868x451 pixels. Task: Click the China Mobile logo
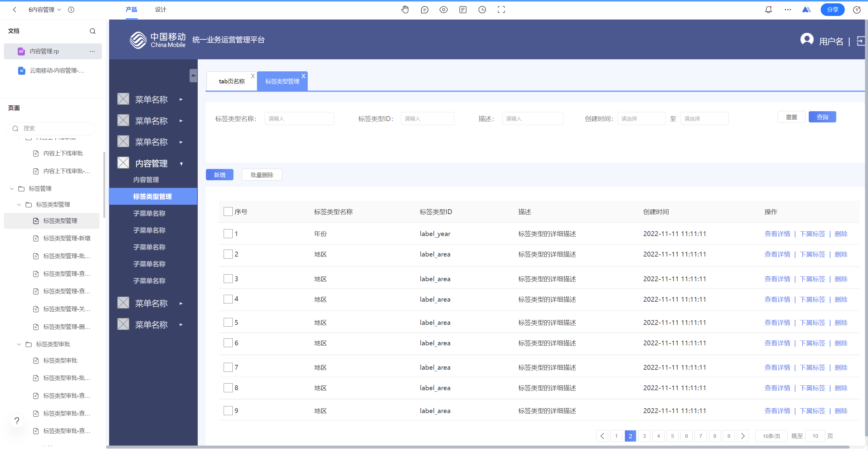[x=157, y=40]
